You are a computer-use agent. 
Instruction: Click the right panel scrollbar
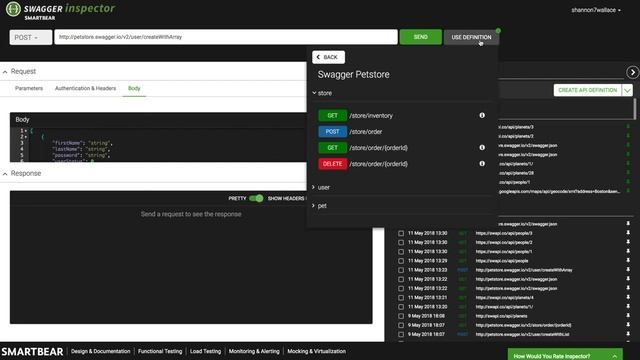pyautogui.click(x=634, y=108)
